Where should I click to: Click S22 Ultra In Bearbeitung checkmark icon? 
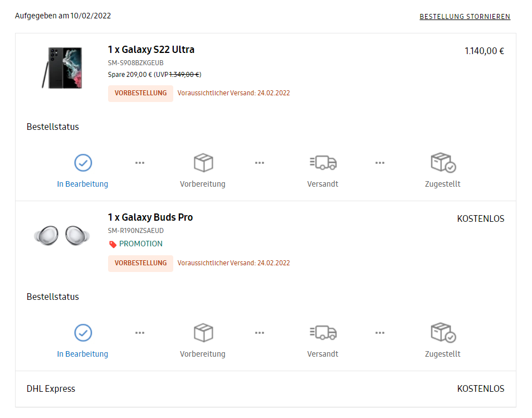coord(83,163)
